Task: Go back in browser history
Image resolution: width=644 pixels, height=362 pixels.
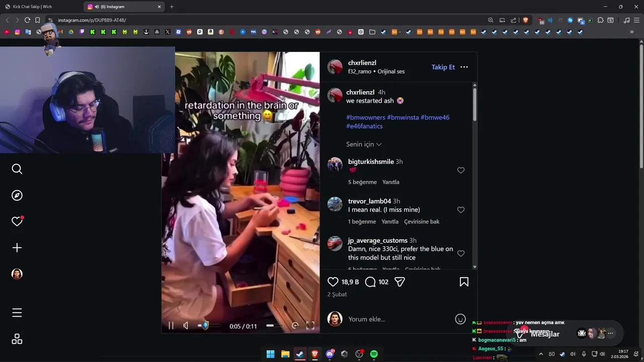Action: tap(7, 20)
